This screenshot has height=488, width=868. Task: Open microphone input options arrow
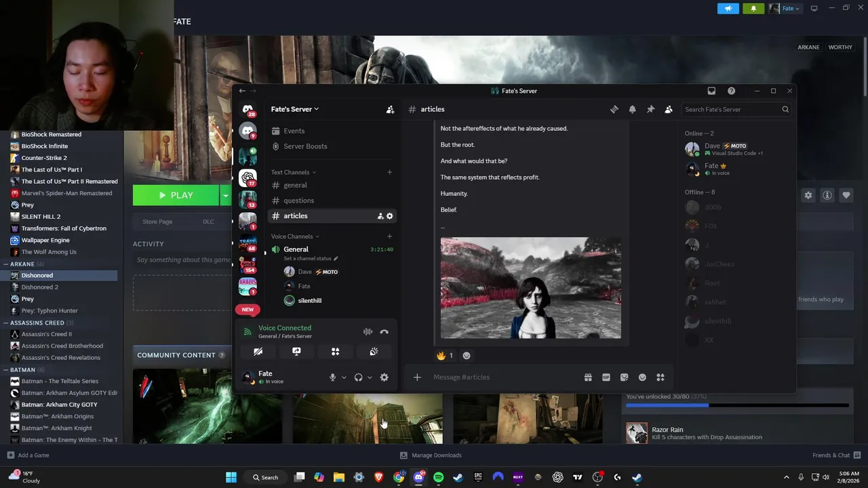click(x=344, y=378)
